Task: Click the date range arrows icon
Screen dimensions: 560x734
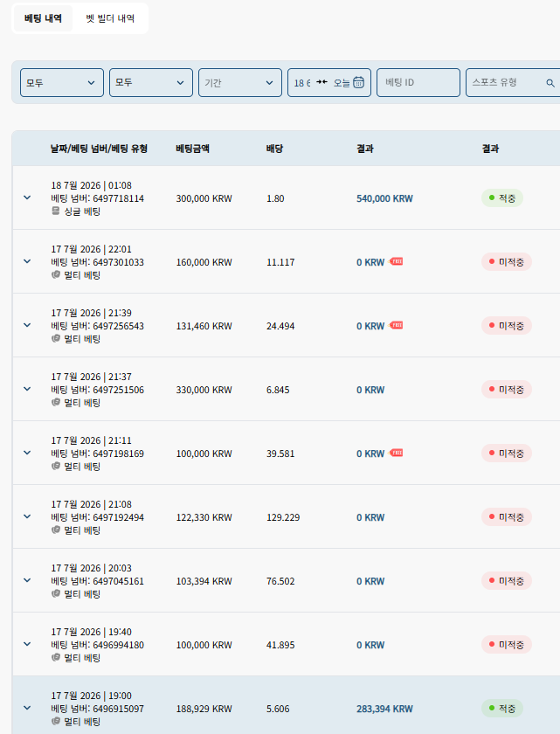Action: [x=321, y=82]
